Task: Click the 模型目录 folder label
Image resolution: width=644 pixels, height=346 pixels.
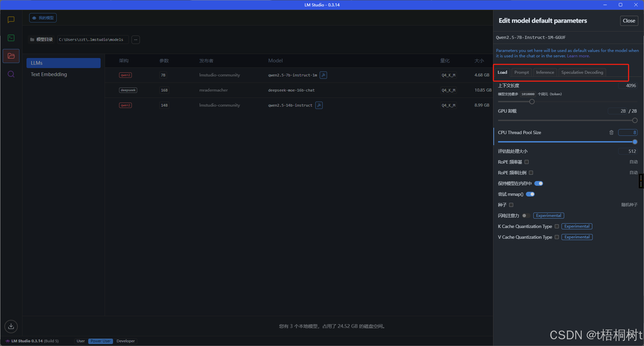Action: 42,40
